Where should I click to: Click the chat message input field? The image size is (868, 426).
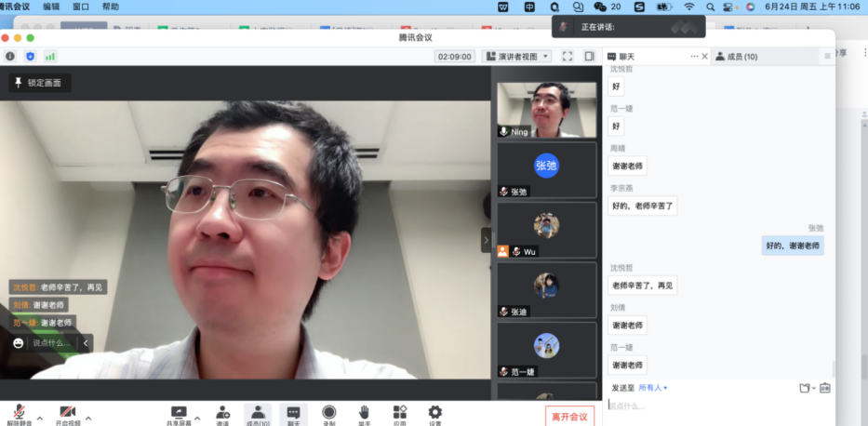click(716, 406)
